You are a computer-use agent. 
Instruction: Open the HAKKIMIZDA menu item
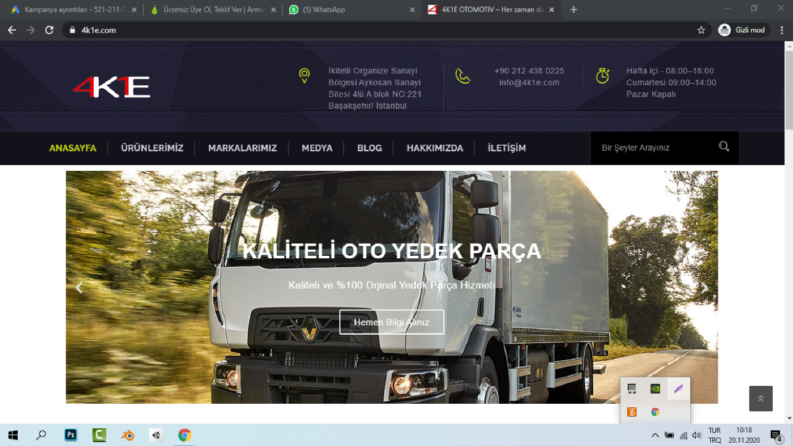[435, 148]
